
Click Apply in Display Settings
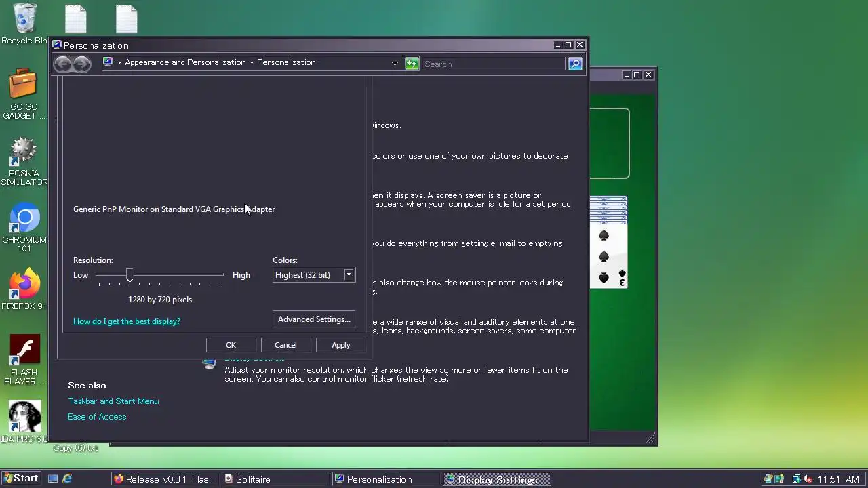(x=340, y=345)
